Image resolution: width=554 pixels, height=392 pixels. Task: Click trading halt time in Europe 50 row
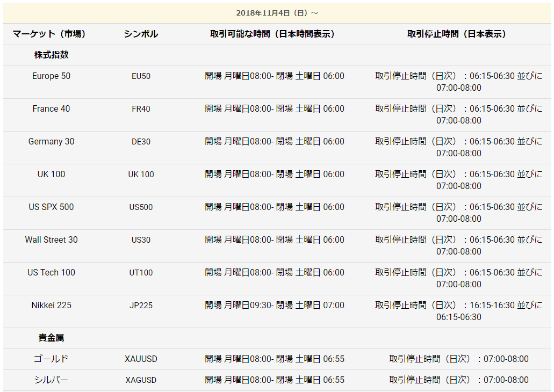click(x=458, y=82)
